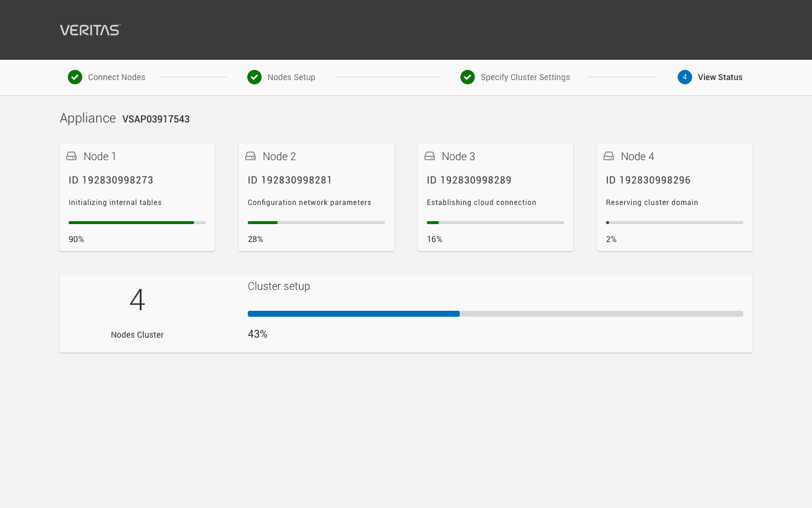Click the Node 1 title
This screenshot has height=508, width=812.
pos(100,157)
